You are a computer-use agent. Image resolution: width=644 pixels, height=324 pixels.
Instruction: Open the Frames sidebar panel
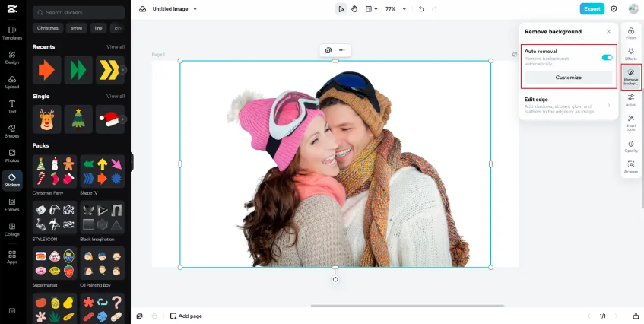12,205
